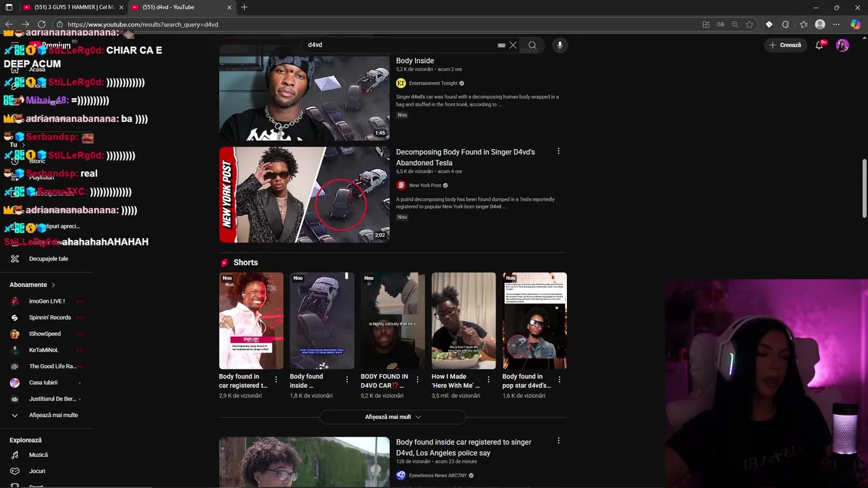
Task: Open the browser three-dot settings menu
Action: pyautogui.click(x=836, y=24)
